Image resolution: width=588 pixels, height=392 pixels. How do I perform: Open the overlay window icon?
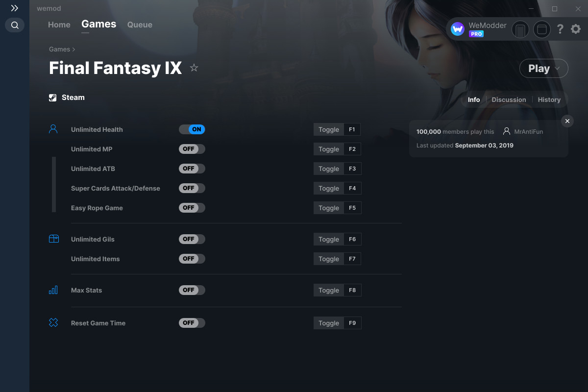click(542, 29)
